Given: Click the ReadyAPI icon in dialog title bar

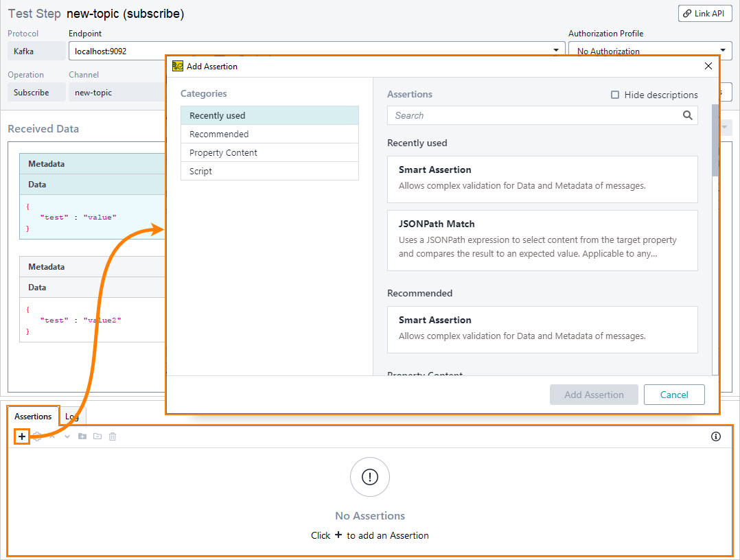Looking at the screenshot, I should tap(177, 66).
